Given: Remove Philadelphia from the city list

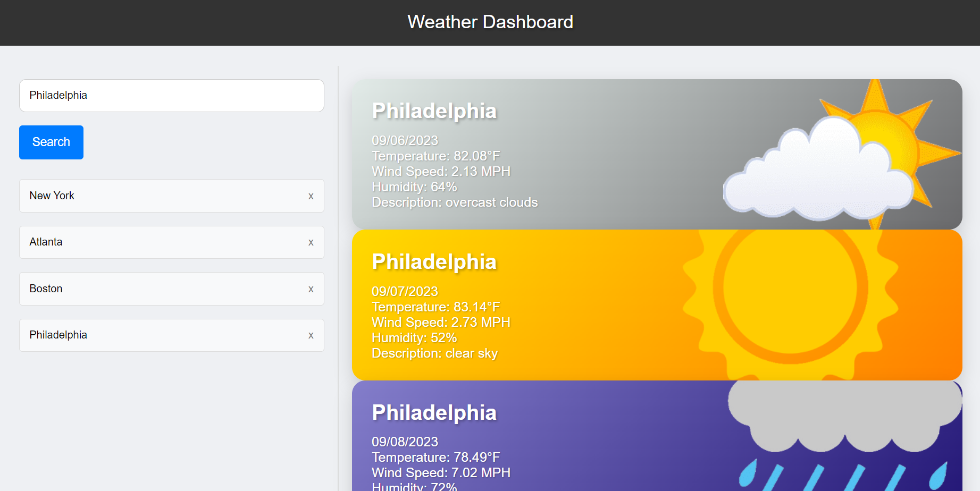Looking at the screenshot, I should pos(311,335).
